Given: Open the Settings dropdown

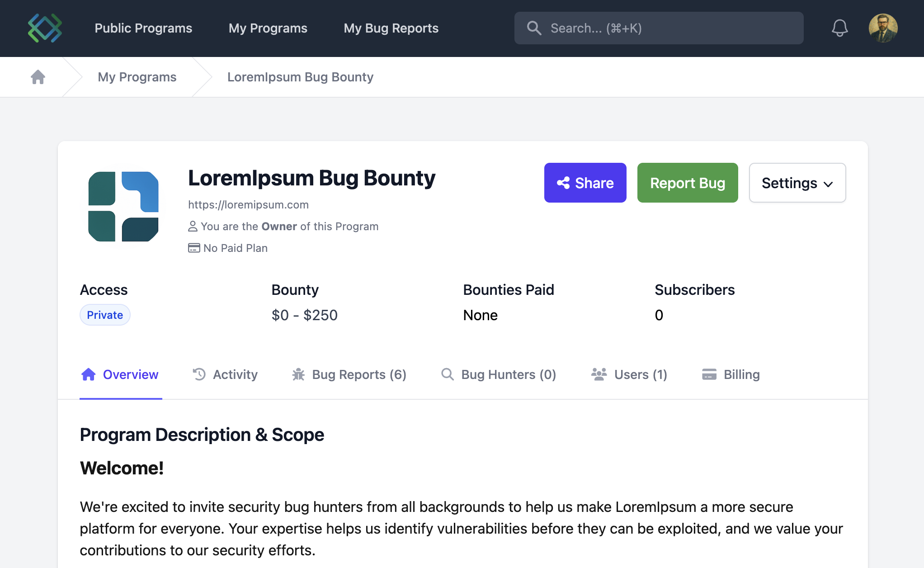Looking at the screenshot, I should click(797, 183).
